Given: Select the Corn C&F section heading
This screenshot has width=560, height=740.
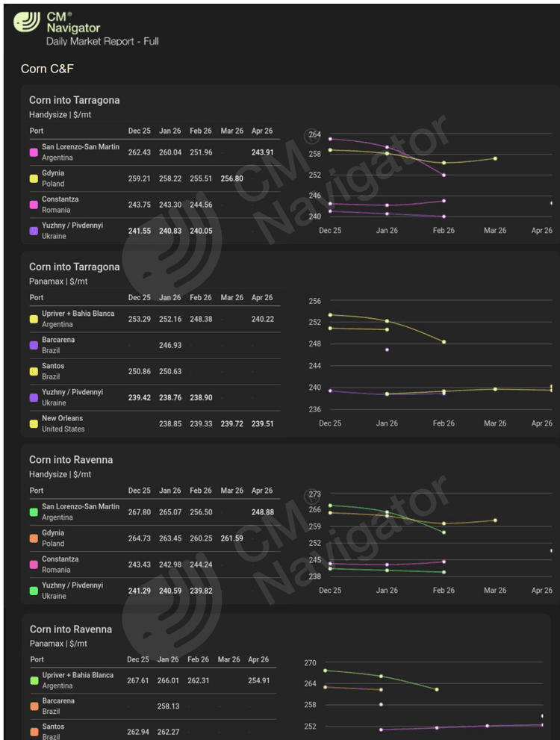Looking at the screenshot, I should click(x=47, y=69).
